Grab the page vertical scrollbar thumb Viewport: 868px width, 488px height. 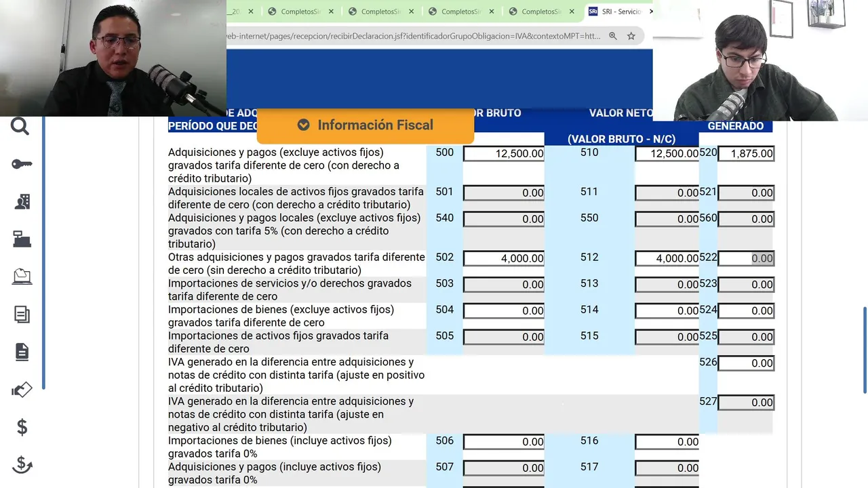tap(864, 350)
